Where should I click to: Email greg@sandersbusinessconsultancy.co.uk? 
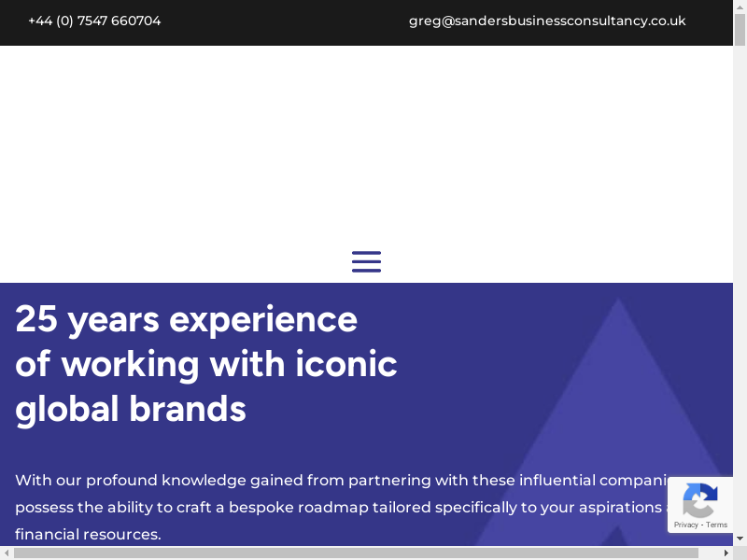[547, 21]
